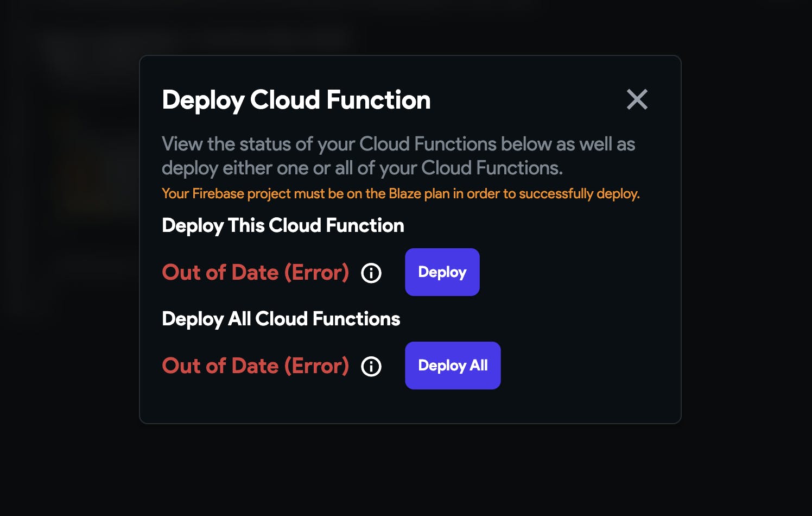Click info icon beside this function's status
The image size is (812, 516).
(371, 273)
